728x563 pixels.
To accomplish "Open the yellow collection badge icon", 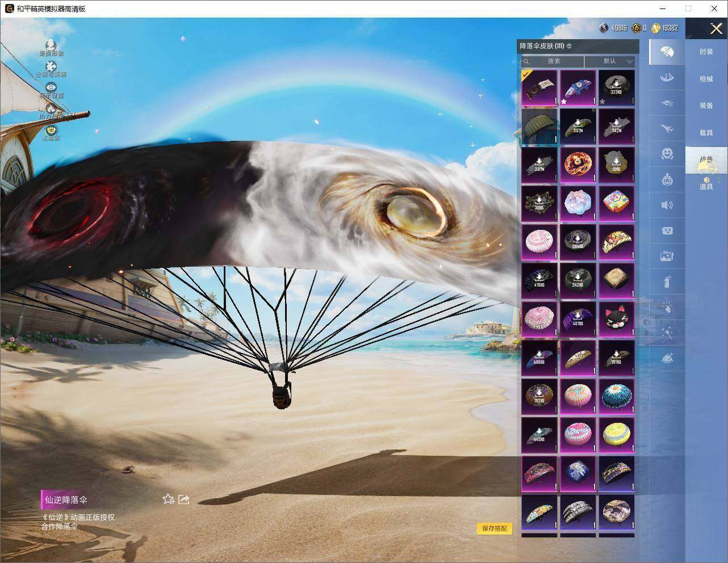I will click(x=51, y=130).
